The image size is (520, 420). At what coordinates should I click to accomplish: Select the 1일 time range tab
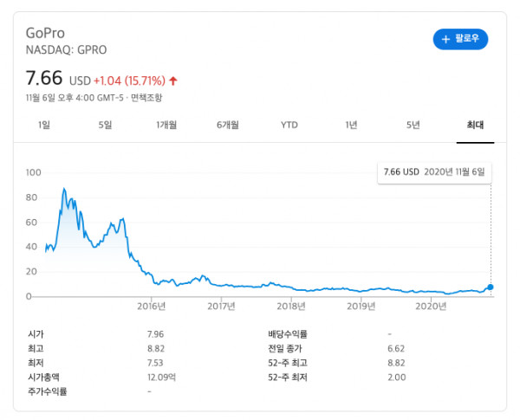pyautogui.click(x=44, y=125)
